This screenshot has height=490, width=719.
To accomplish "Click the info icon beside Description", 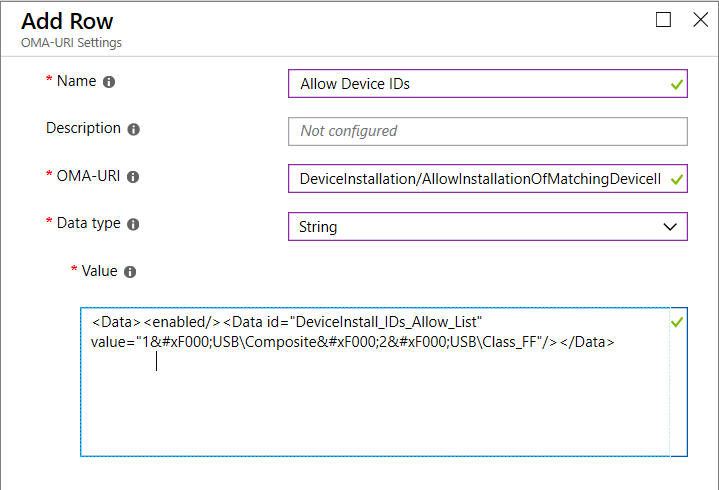I will (x=134, y=129).
